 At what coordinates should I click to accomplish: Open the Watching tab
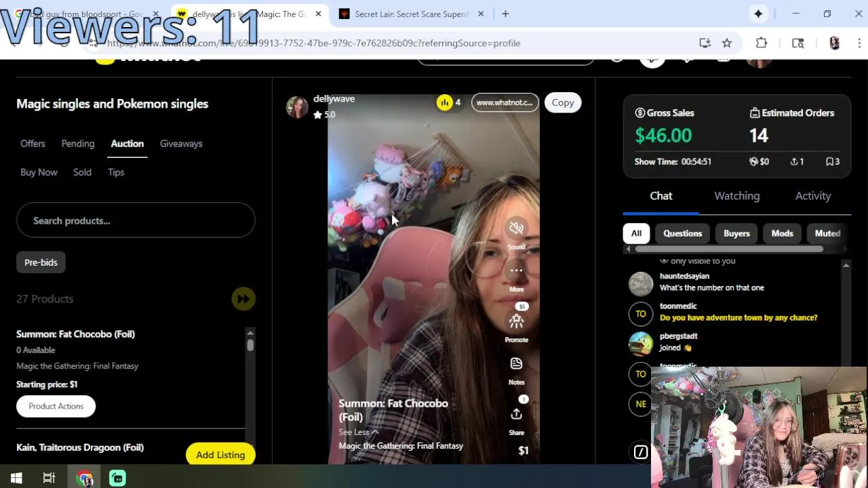point(737,196)
